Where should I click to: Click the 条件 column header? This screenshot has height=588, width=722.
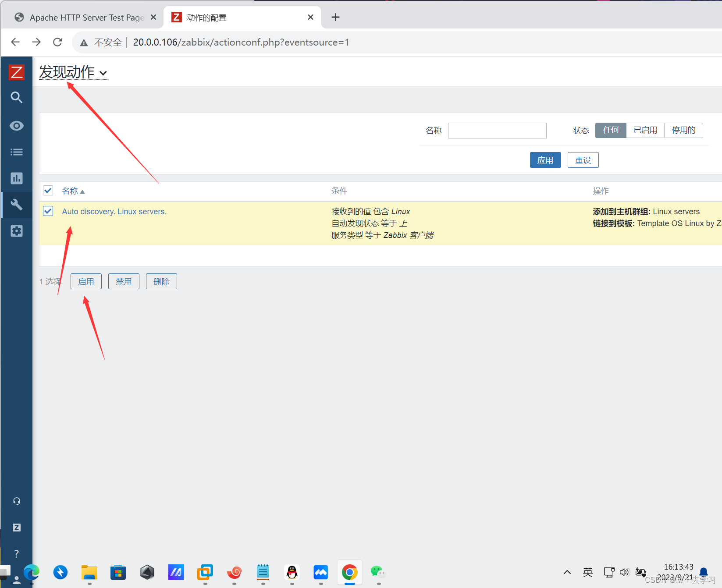pos(339,191)
